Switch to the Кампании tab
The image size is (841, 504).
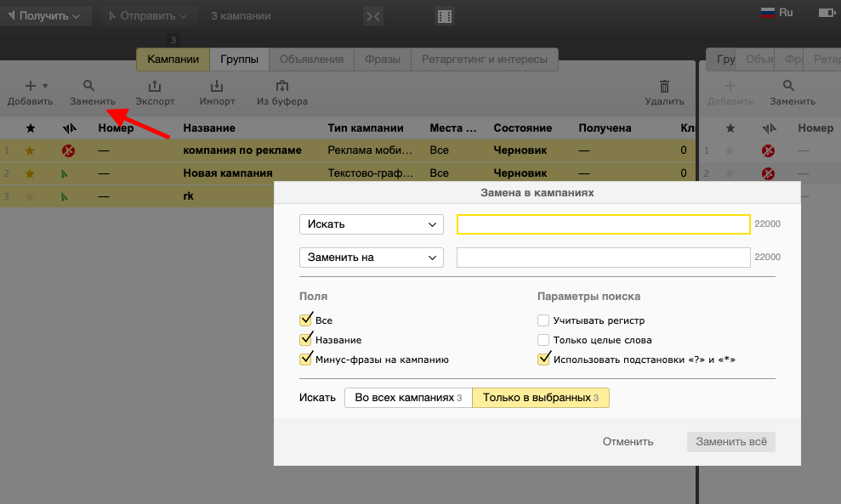coord(173,59)
